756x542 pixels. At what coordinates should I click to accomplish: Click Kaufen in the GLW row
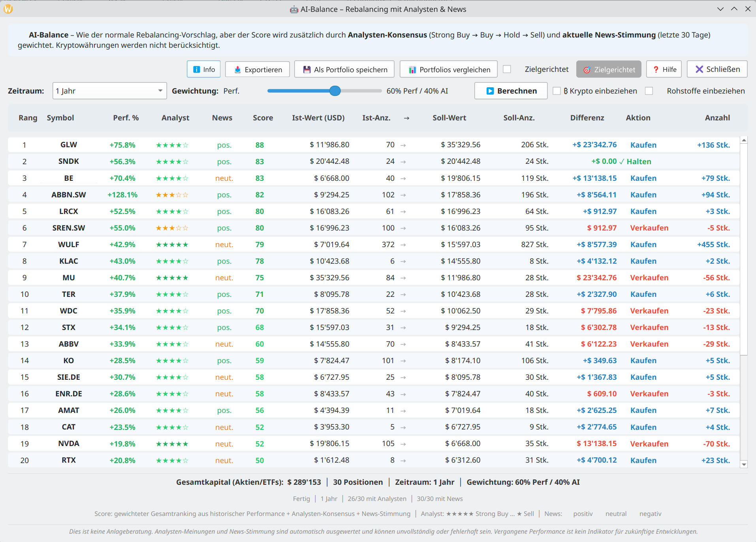643,145
